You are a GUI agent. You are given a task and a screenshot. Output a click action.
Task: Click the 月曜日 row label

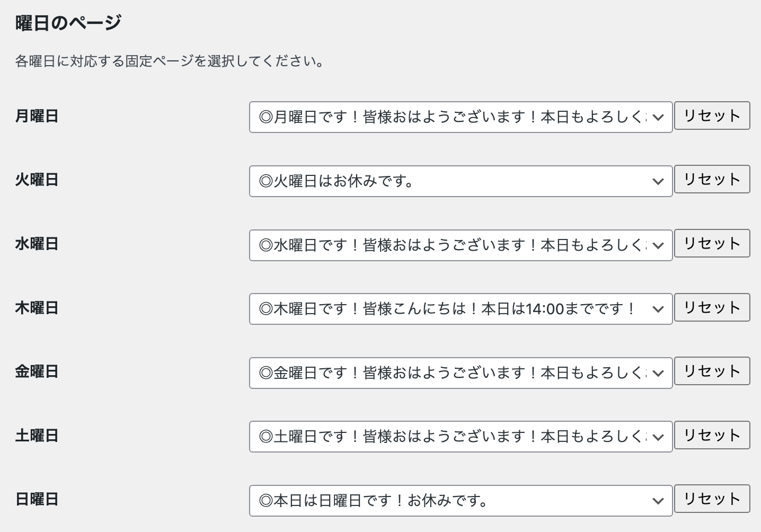pyautogui.click(x=37, y=116)
